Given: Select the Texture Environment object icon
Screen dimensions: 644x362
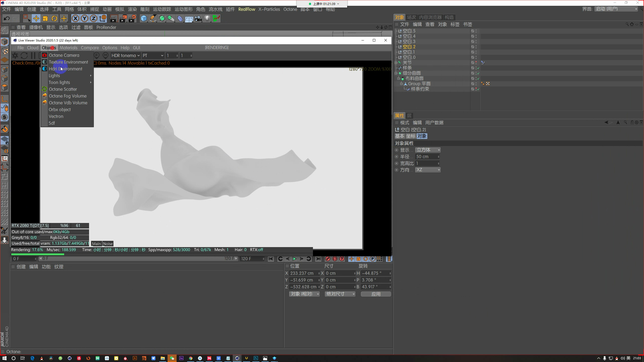Looking at the screenshot, I should click(x=44, y=62).
